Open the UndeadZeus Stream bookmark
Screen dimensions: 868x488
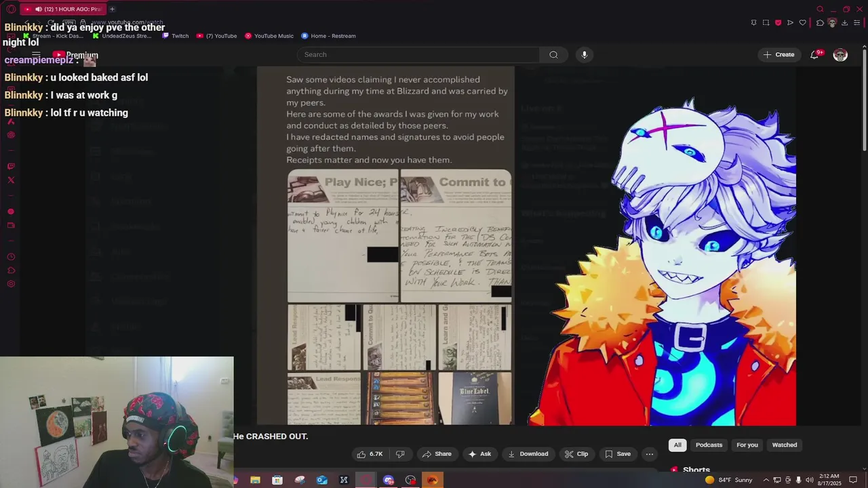point(122,36)
